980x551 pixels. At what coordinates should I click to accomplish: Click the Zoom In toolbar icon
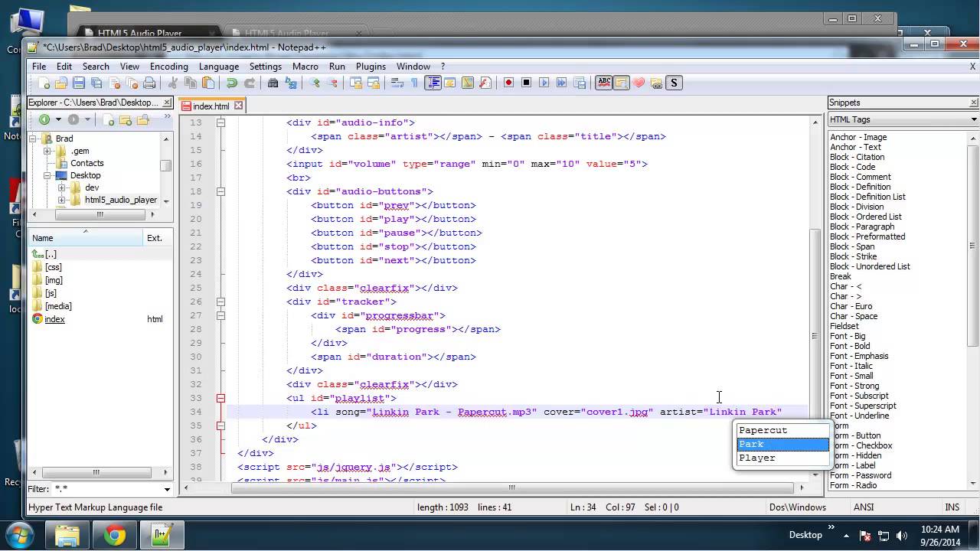pos(314,83)
